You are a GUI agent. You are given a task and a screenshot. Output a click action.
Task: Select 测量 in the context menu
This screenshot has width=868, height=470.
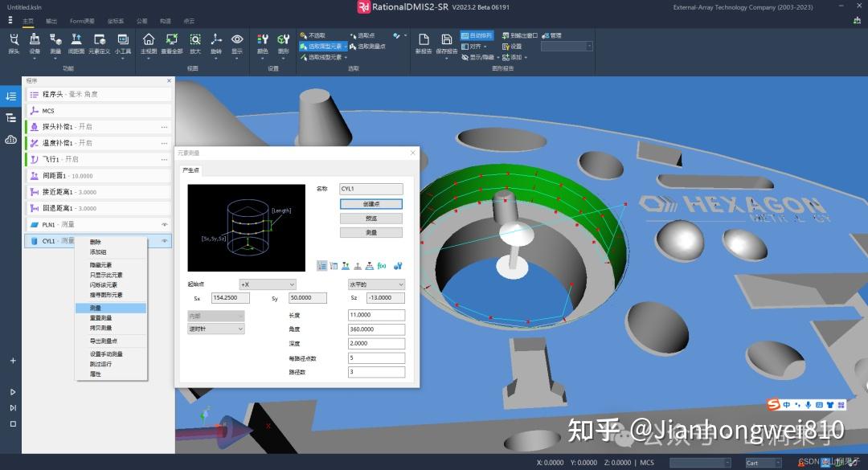click(x=111, y=308)
